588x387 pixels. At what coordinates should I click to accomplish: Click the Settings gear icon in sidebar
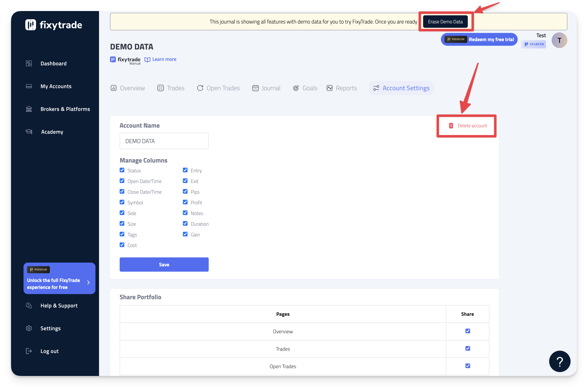(29, 328)
